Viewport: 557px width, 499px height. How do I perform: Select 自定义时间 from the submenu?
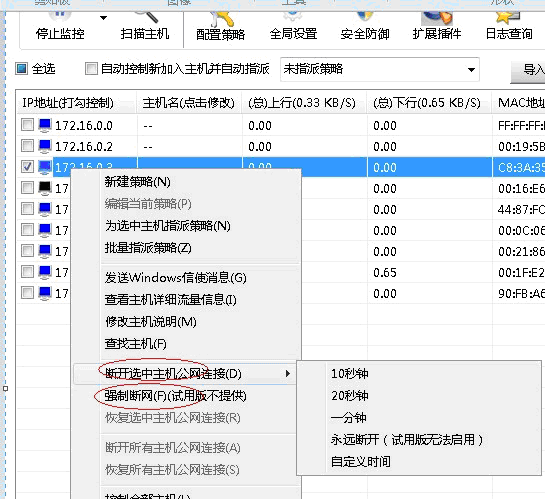point(361,462)
